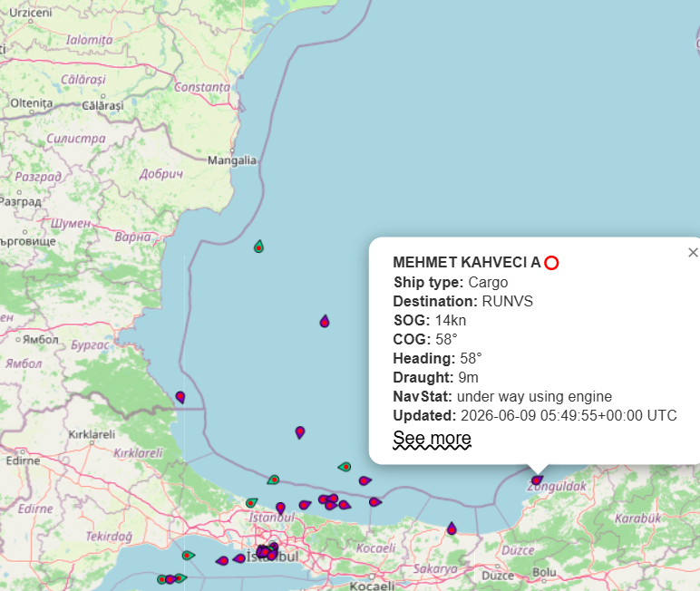Click the purple ship marker near Burgas coast

coord(180,397)
